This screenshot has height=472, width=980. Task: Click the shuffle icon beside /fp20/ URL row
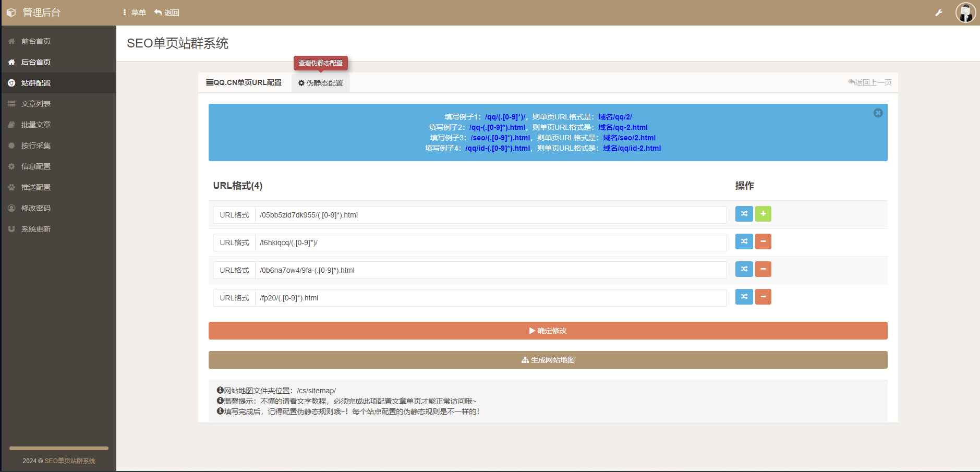tap(744, 296)
